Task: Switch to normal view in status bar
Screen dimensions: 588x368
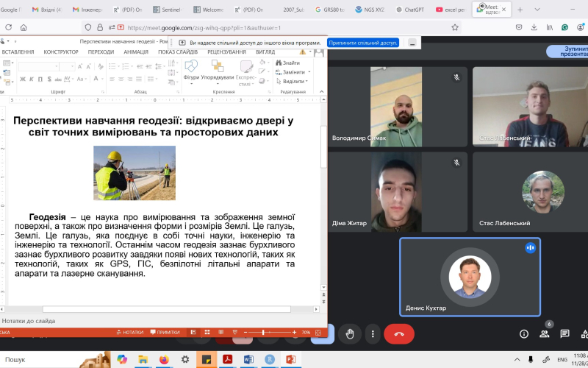Action: click(193, 333)
